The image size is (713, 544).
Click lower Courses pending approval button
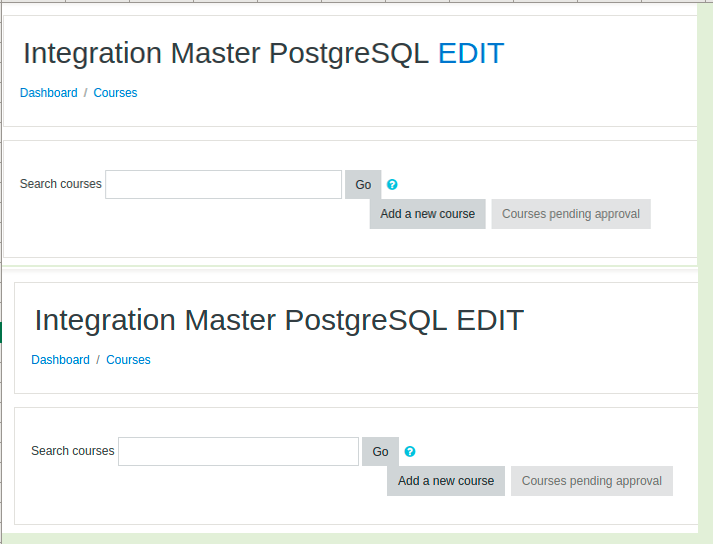coord(592,481)
